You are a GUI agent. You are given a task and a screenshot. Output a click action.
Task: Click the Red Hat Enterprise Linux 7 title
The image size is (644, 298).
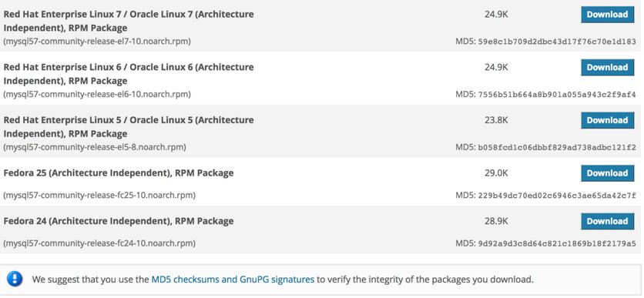(129, 21)
